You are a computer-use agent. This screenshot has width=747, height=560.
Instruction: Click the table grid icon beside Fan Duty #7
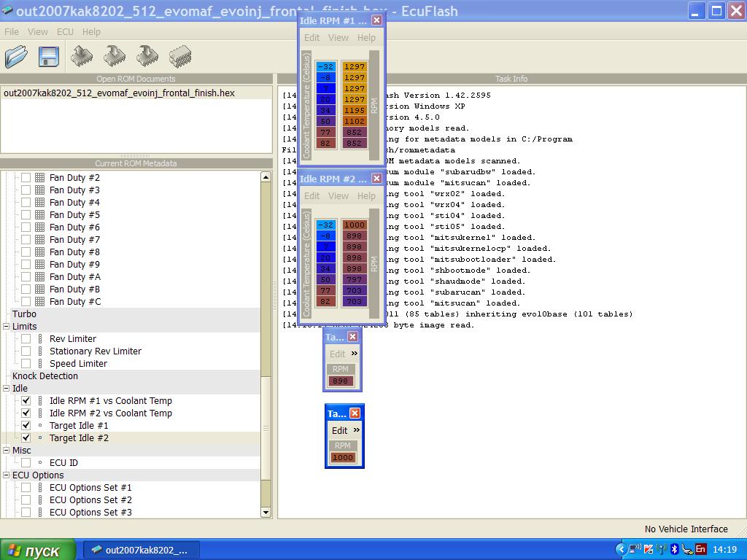(x=40, y=240)
